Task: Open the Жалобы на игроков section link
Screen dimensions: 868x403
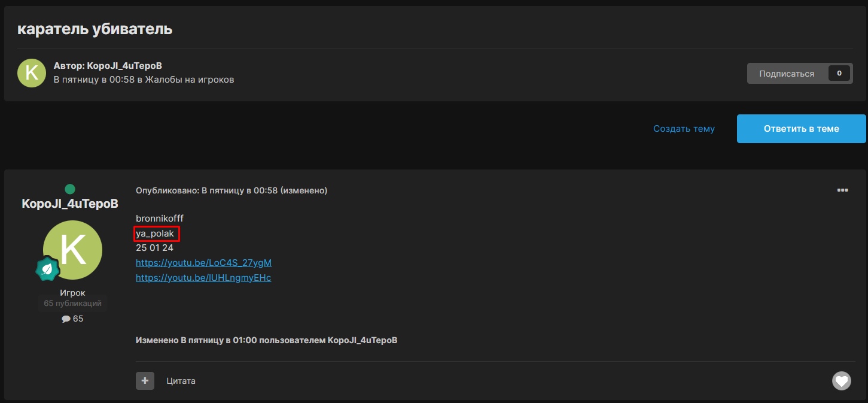Action: [190, 80]
